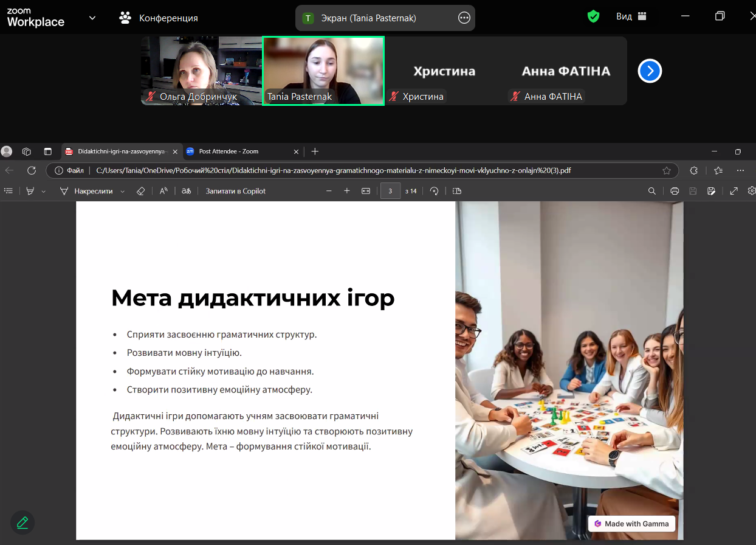
Task: Close the Didaktichni-igri PDF tab
Action: (x=175, y=151)
